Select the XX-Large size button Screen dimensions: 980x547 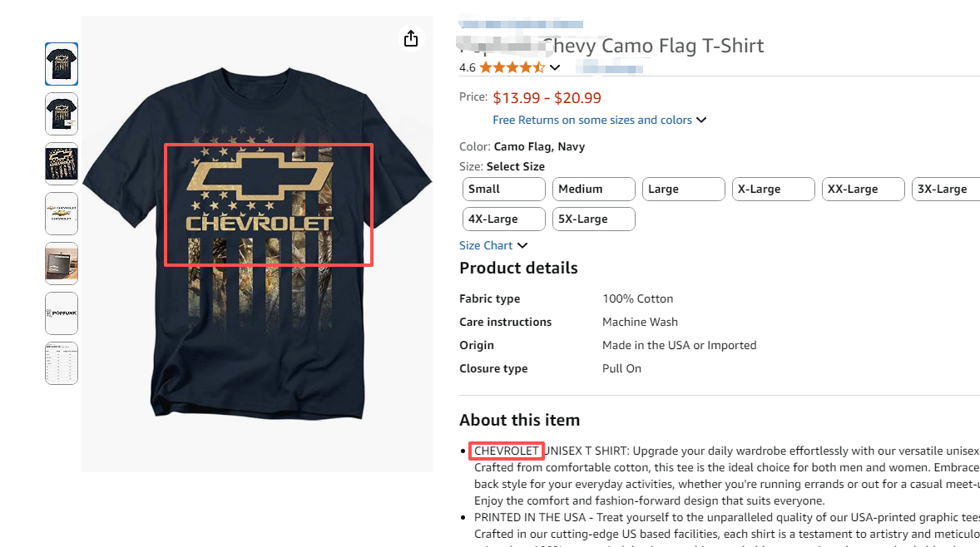pyautogui.click(x=863, y=190)
